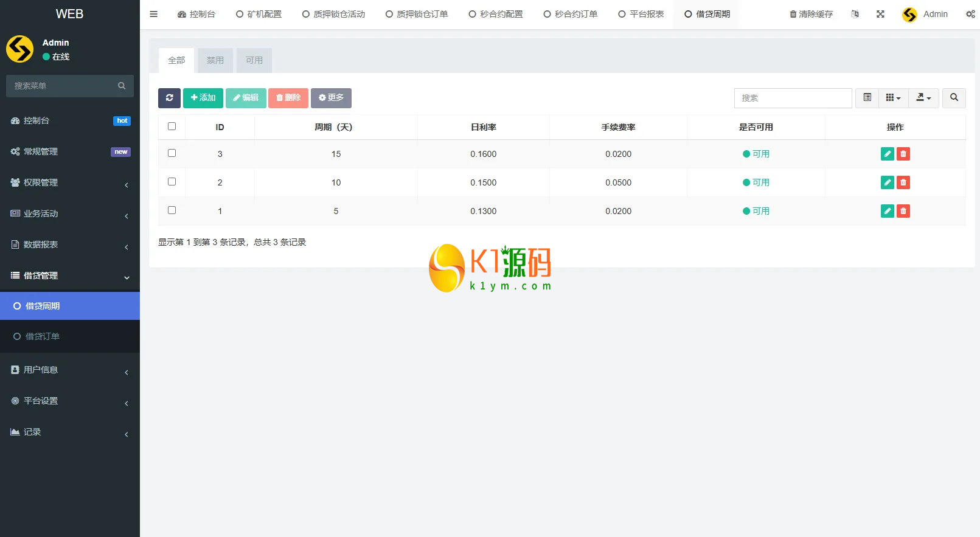Select all rows checkbox in header

tap(172, 126)
